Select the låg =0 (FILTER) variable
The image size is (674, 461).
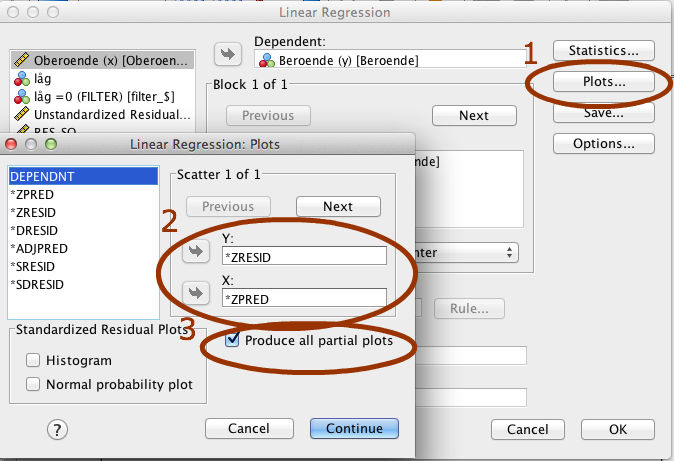[100, 97]
